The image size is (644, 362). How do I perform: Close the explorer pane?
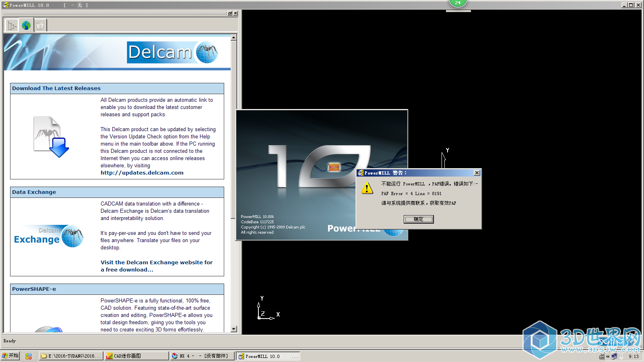(235, 13)
